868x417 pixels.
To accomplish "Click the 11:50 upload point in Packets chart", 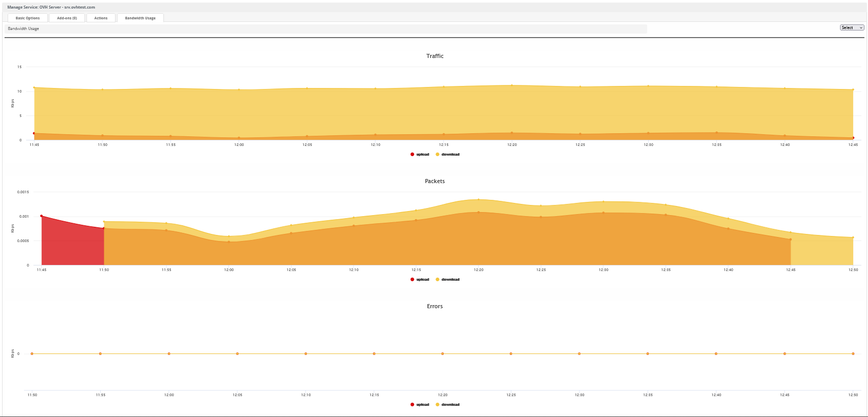I will 104,228.
